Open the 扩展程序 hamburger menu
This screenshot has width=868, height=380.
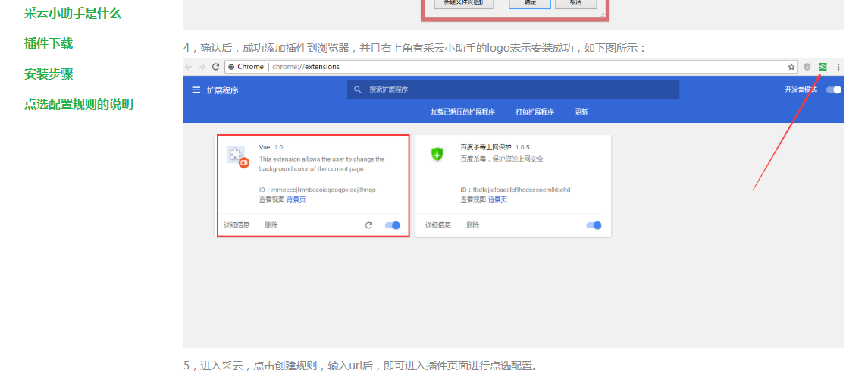196,90
